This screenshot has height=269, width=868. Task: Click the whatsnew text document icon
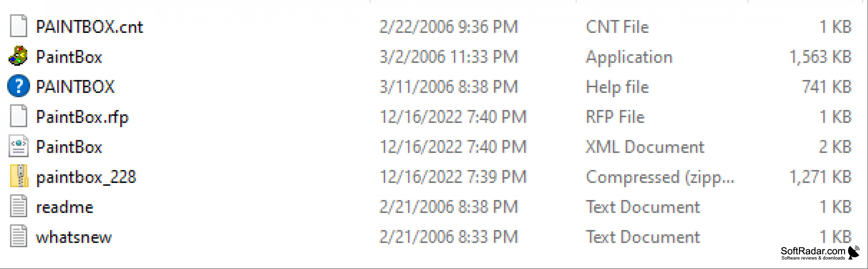(19, 236)
